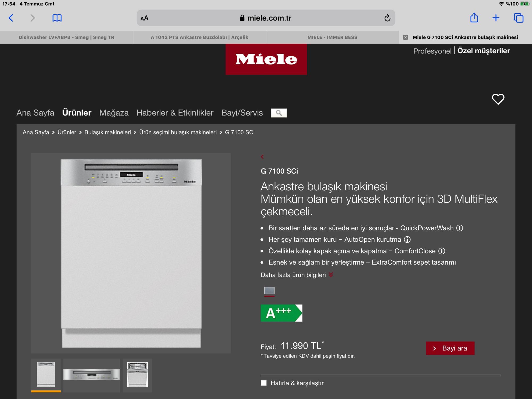Open site search magnifier button

[279, 113]
